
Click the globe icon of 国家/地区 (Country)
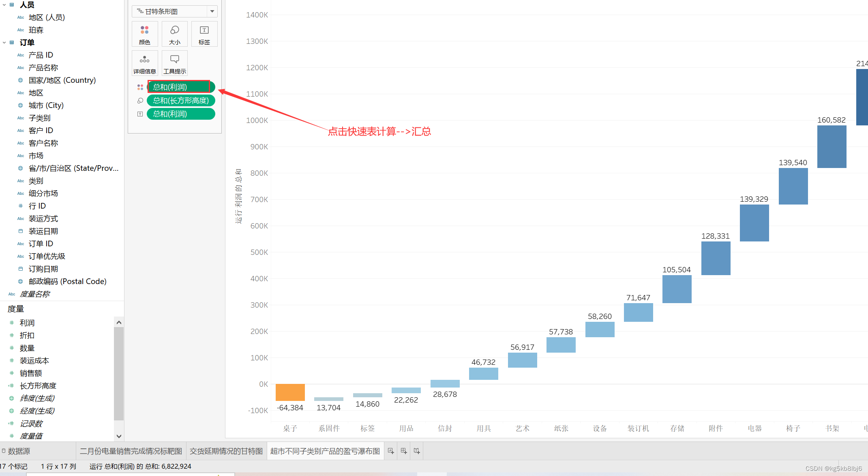click(21, 80)
